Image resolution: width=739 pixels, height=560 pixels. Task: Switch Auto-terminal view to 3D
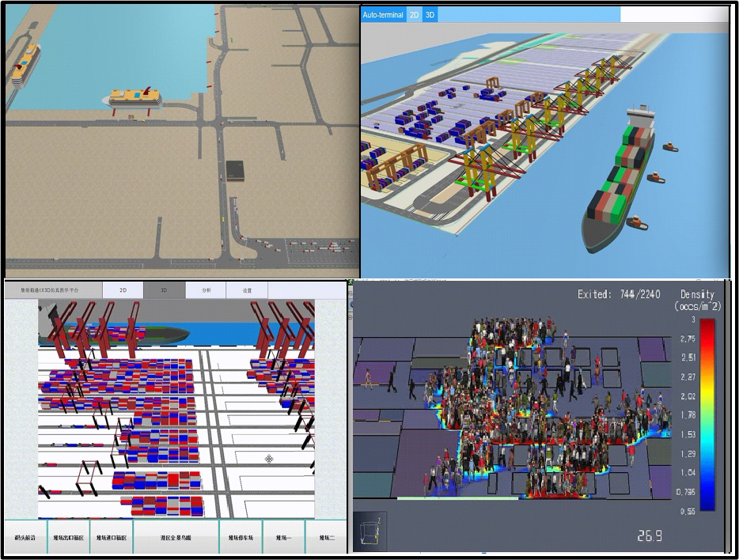[x=430, y=15]
